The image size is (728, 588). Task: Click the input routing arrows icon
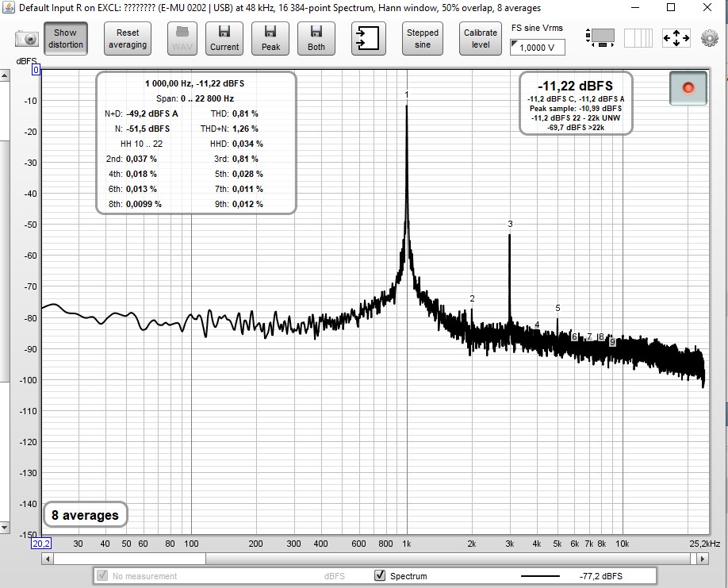[368, 39]
